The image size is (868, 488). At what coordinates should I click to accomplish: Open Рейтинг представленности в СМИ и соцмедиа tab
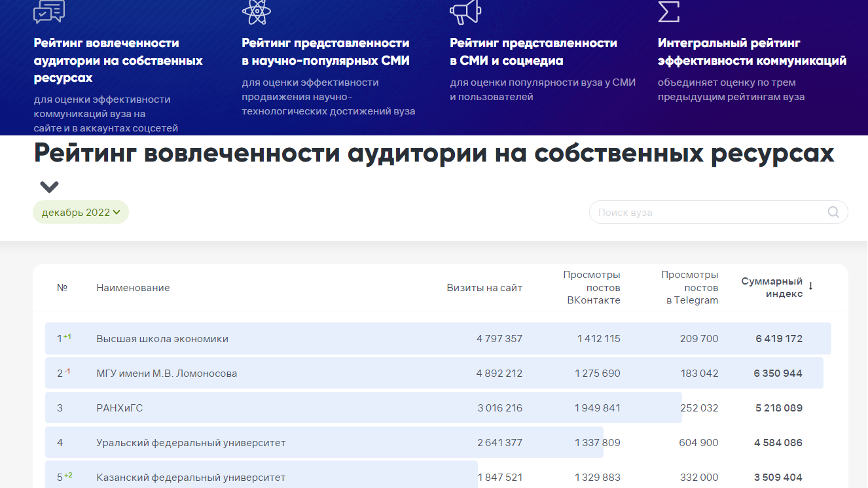pyautogui.click(x=533, y=52)
